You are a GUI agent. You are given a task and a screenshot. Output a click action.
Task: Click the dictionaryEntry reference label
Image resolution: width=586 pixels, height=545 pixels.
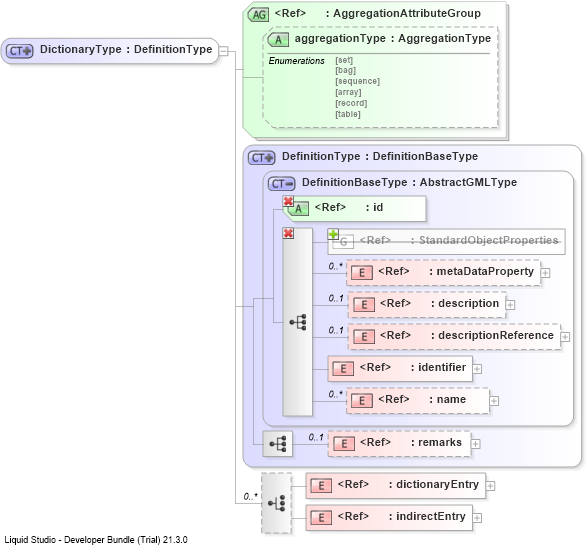(408, 484)
